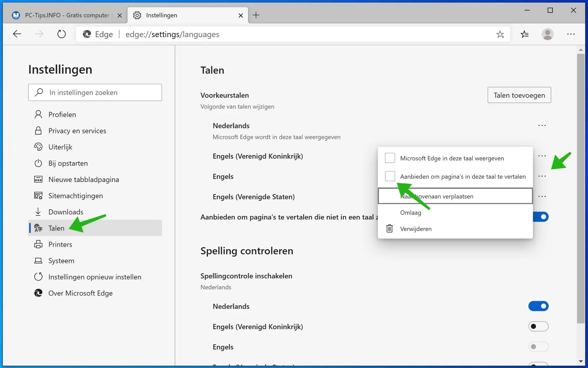This screenshot has width=588, height=368.
Task: Open Edge settings and more menu
Action: pyautogui.click(x=571, y=34)
